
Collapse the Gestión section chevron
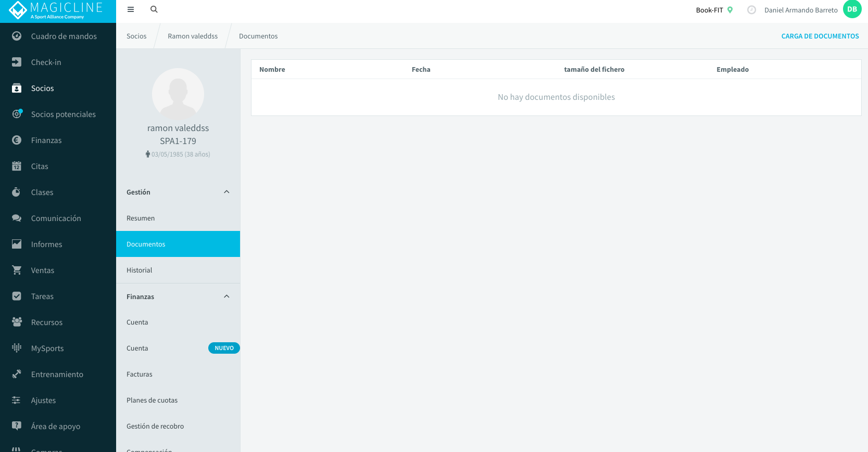click(227, 192)
